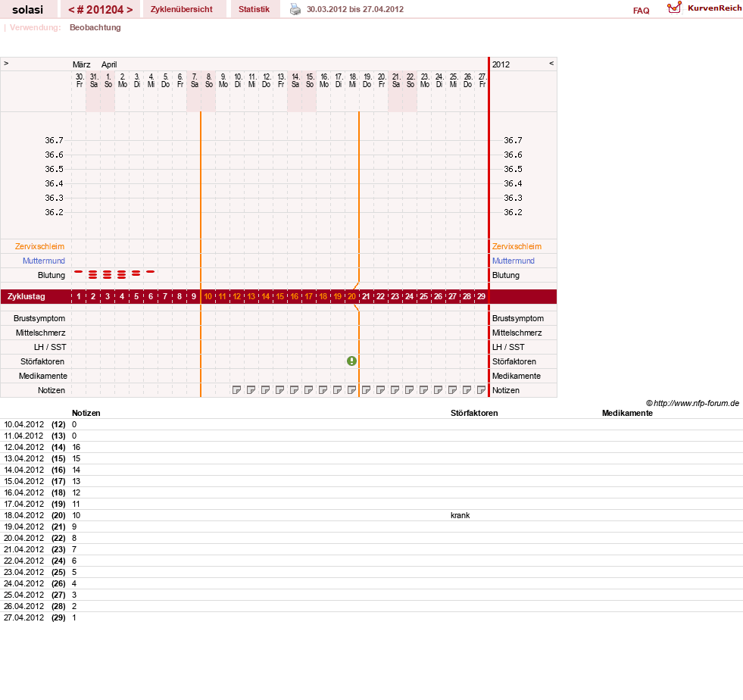The height and width of the screenshot is (700, 743).
Task: Click notes row dated 12.04.2012
Action: (x=371, y=447)
